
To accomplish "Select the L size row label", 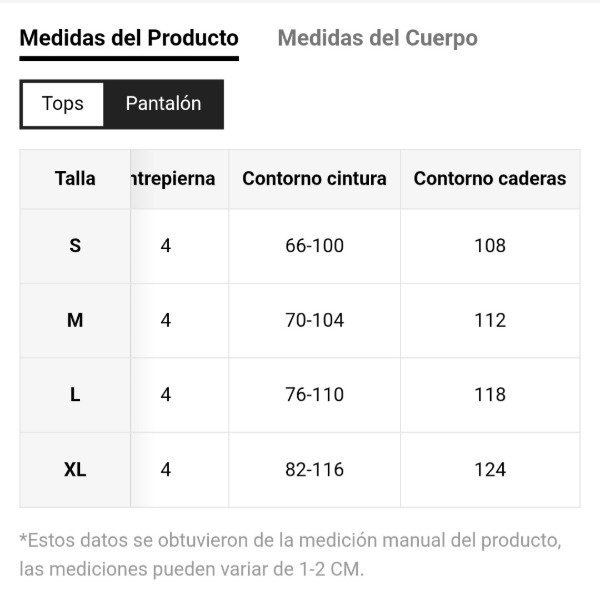I will click(75, 395).
